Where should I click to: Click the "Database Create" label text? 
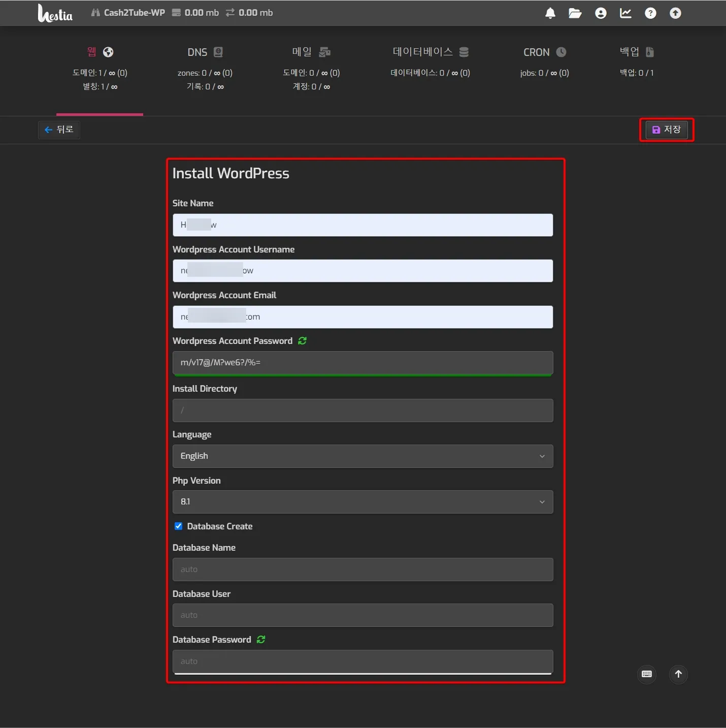click(220, 526)
